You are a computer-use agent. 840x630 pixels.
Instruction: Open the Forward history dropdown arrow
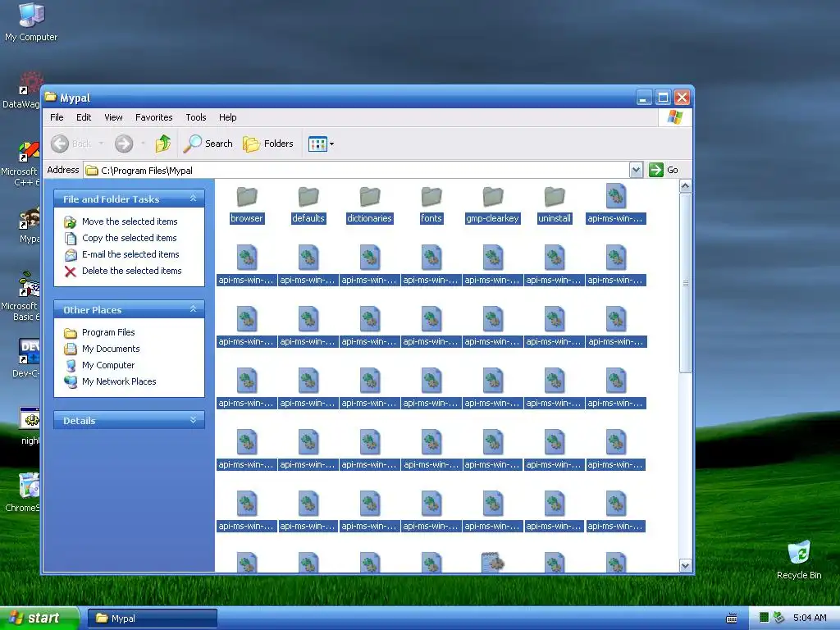tap(143, 144)
